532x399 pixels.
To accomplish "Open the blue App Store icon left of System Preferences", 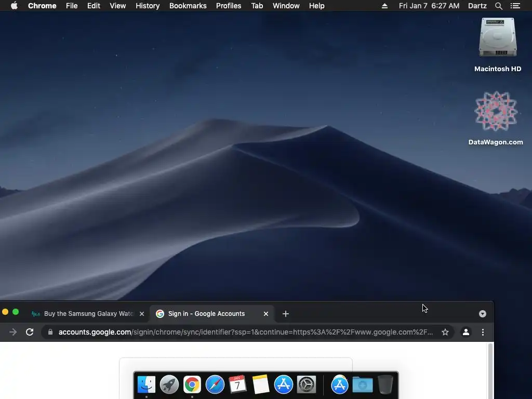I will 284,385.
